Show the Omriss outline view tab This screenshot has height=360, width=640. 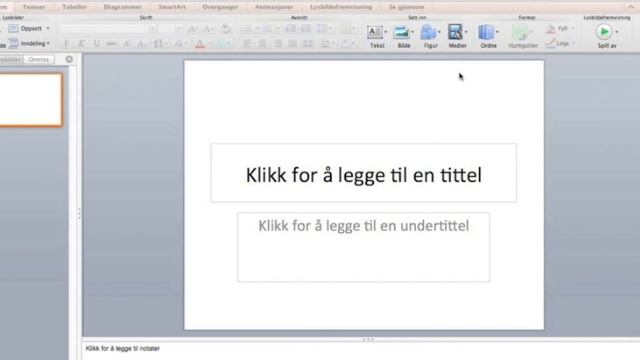pos(39,60)
